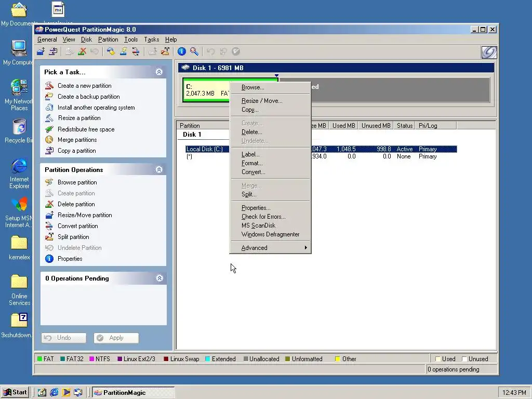Screen dimensions: 532x399
Task: Click the Create a backup partition task icon
Action: click(49, 96)
